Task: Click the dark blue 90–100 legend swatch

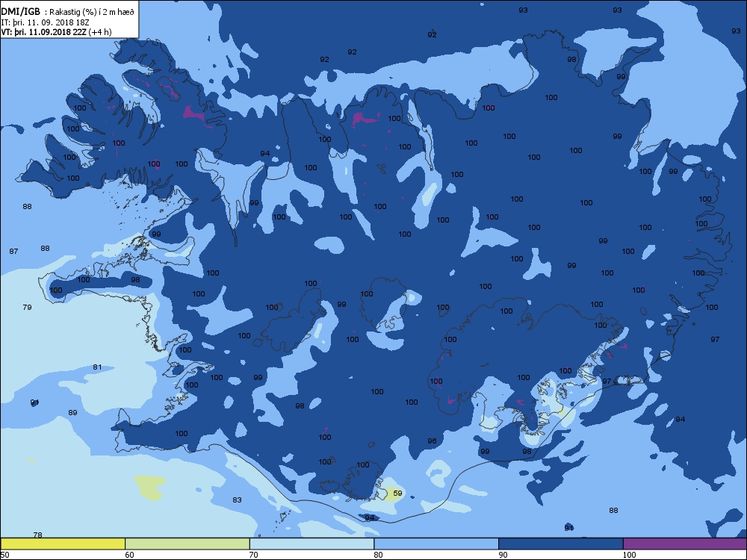Action: click(x=561, y=544)
